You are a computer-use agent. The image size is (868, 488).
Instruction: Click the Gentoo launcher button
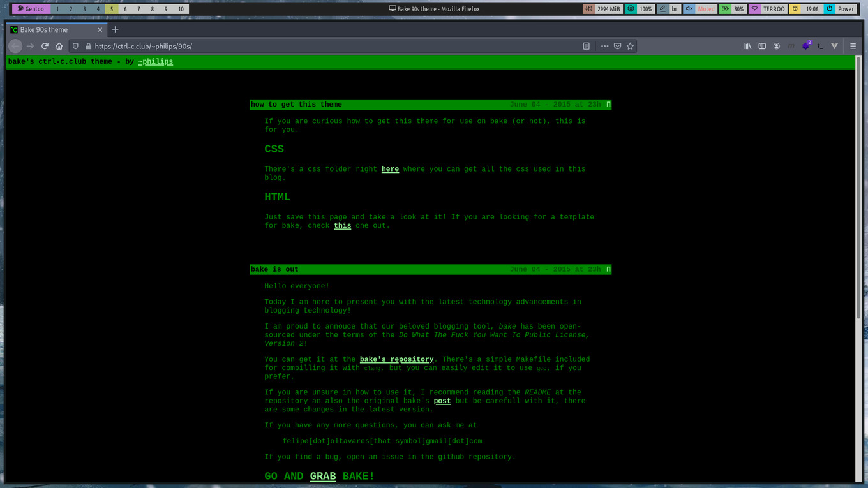tap(31, 9)
